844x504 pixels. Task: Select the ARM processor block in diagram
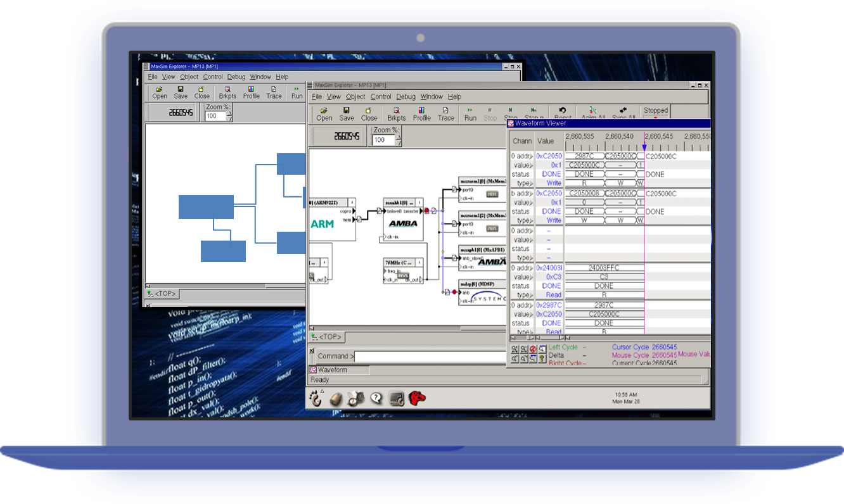coord(332,220)
